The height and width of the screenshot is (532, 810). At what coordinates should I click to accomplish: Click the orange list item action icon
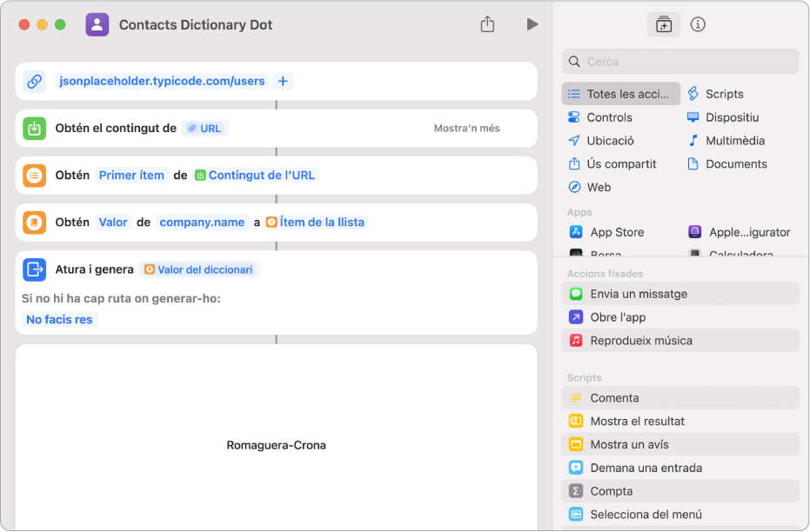click(35, 176)
